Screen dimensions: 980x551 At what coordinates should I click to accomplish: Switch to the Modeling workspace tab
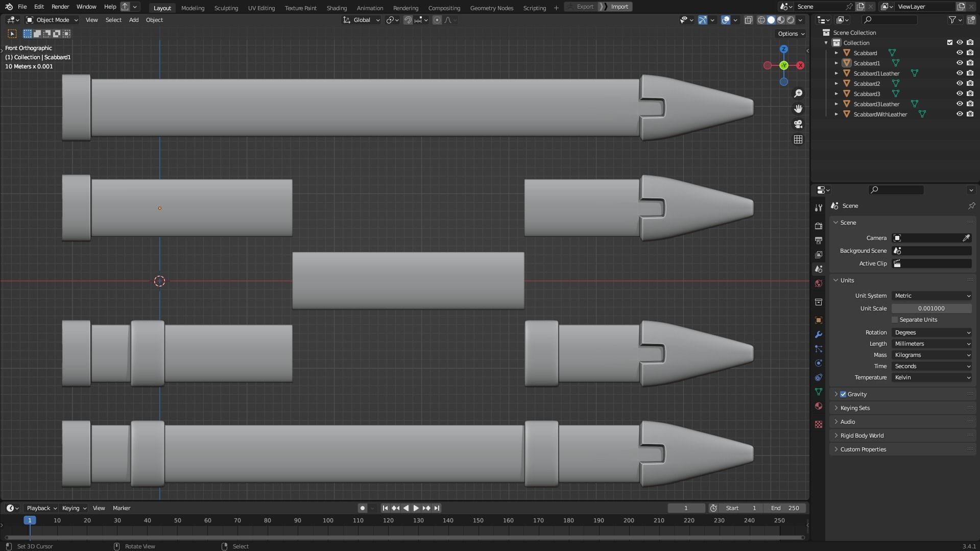[193, 8]
